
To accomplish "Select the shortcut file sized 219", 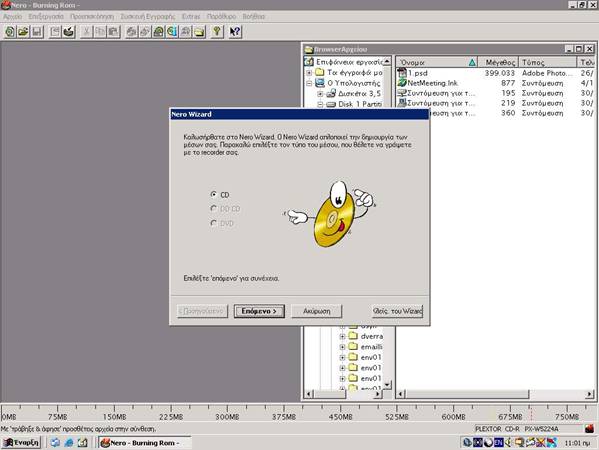I will click(x=442, y=103).
